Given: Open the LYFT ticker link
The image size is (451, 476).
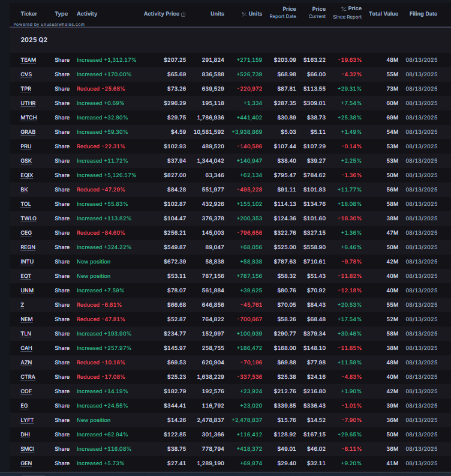Looking at the screenshot, I should [27, 420].
